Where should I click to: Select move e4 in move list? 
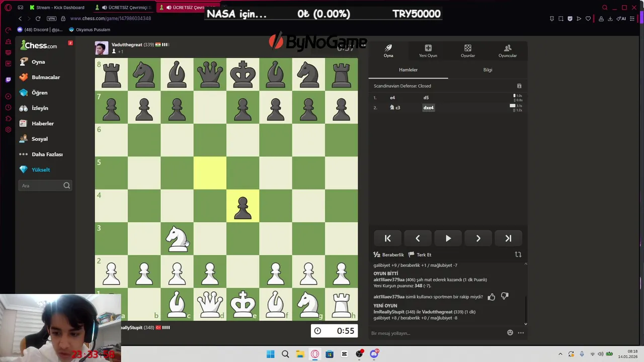click(x=392, y=98)
